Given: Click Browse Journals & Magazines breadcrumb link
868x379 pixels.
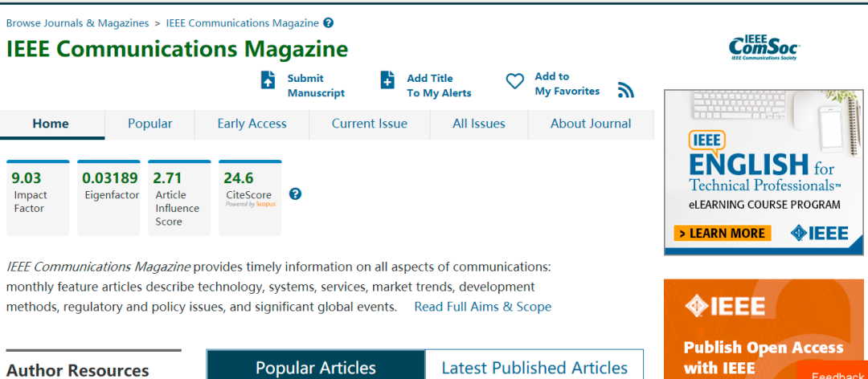Looking at the screenshot, I should tap(77, 23).
